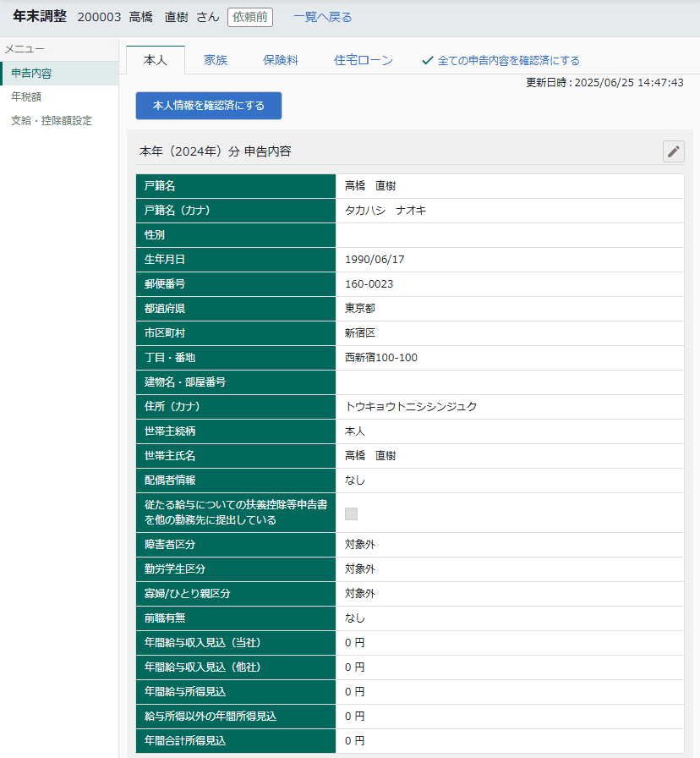Screen dimensions: 700x758
Task: Click 全ての申告内容を確認済にする link
Action: point(508,60)
